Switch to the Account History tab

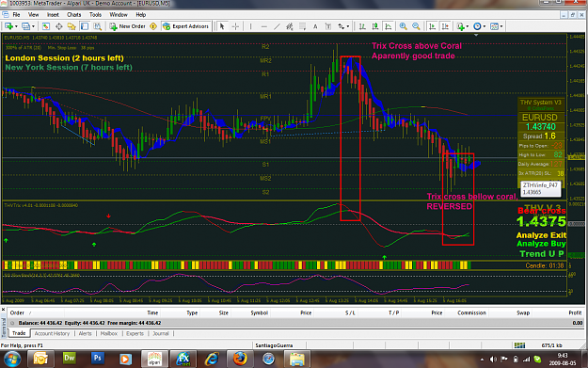[52, 333]
